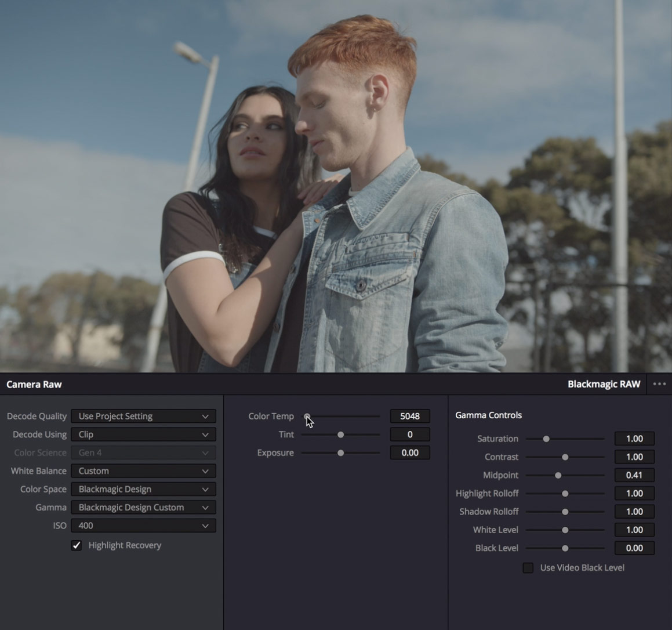Click the video preview image
The height and width of the screenshot is (630, 672).
tap(336, 186)
